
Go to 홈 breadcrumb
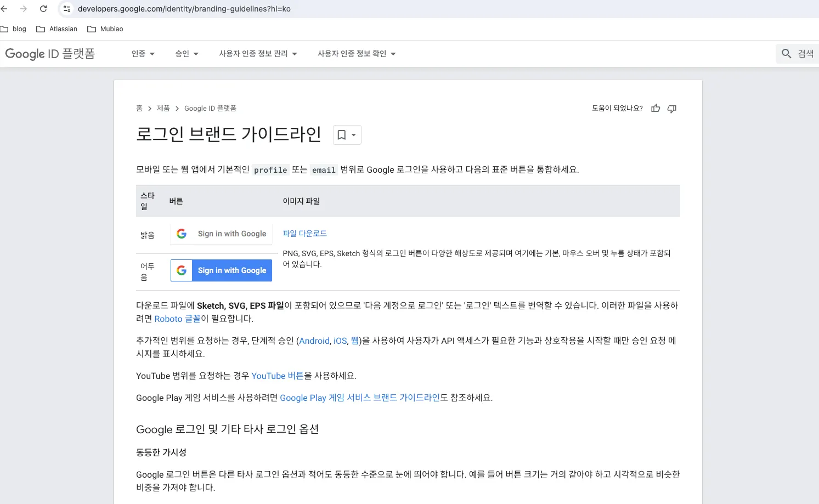pos(139,109)
